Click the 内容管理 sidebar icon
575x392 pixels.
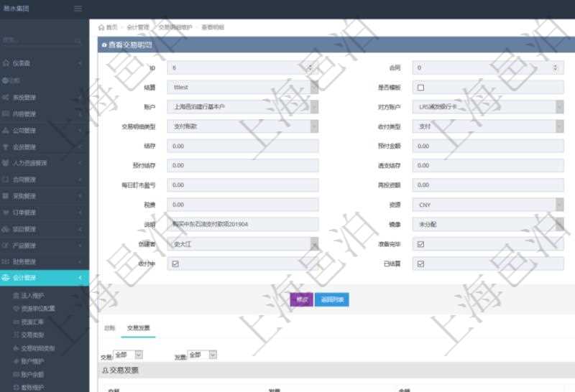pyautogui.click(x=6, y=114)
